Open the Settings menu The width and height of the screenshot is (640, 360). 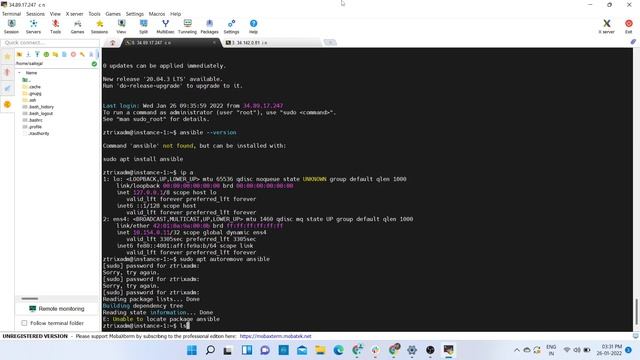135,14
